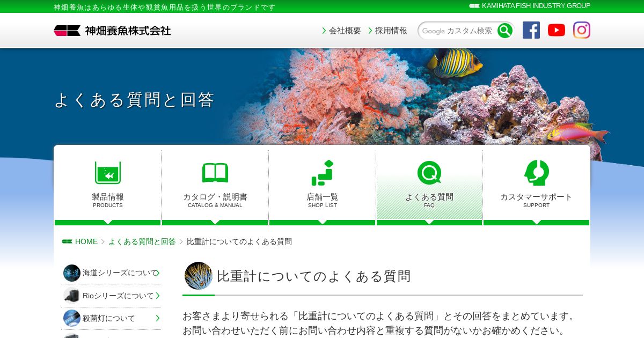
Task: Click the よくある質問と回答 banner title
Action: pyautogui.click(x=134, y=100)
